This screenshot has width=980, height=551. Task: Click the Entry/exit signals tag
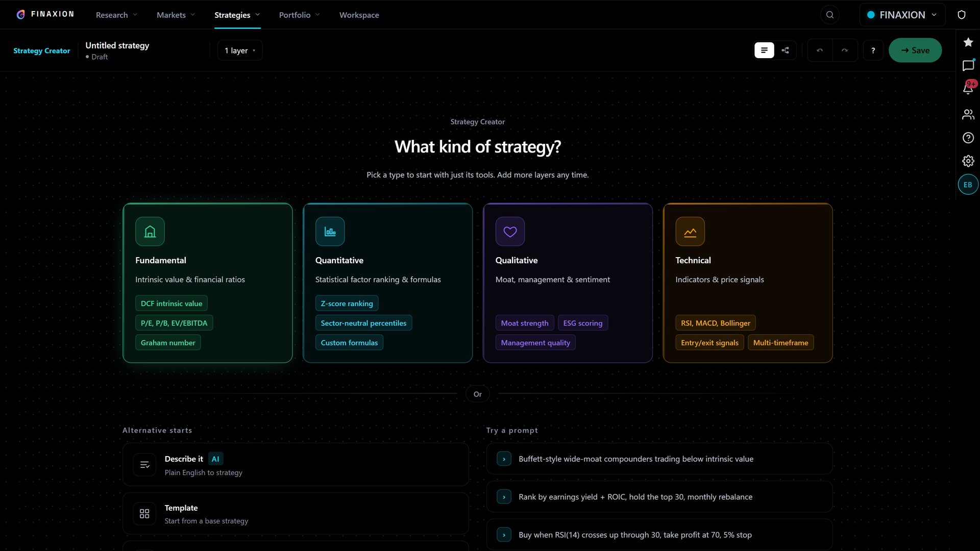pos(709,343)
